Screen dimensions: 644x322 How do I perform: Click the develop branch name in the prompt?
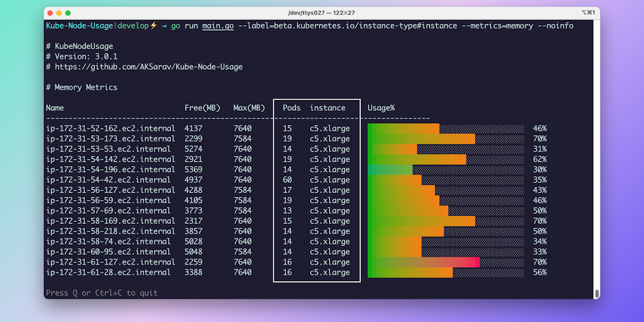(x=133, y=26)
